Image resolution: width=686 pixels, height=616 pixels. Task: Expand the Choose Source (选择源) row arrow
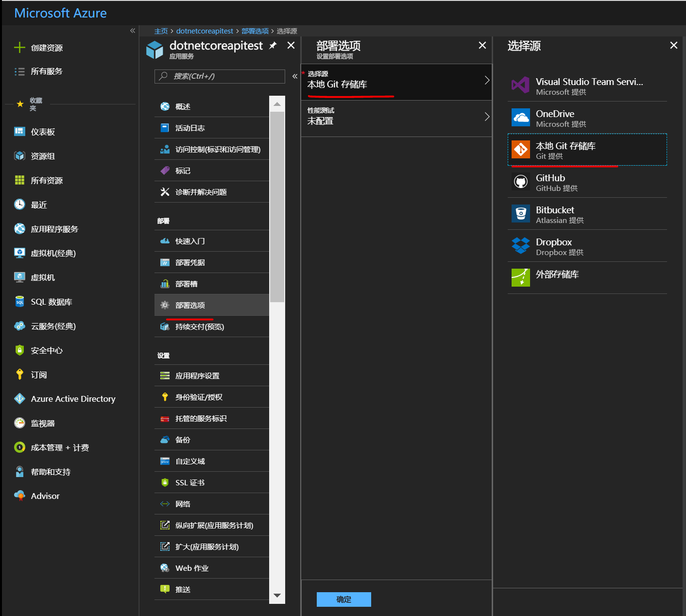[487, 81]
